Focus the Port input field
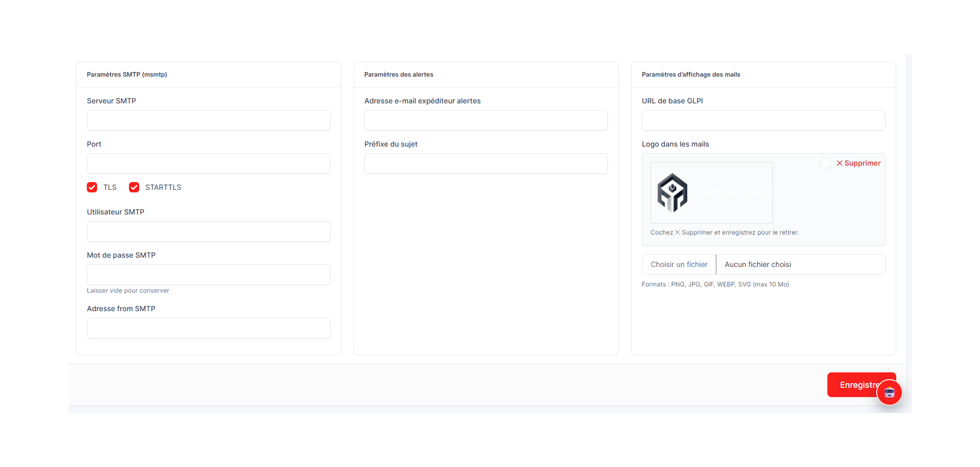This screenshot has height=467, width=980. tap(208, 164)
